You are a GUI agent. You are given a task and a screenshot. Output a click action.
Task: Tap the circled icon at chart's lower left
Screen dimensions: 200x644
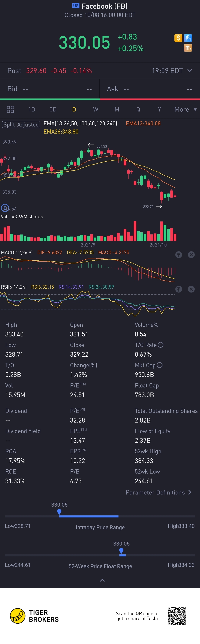[x=5, y=208]
